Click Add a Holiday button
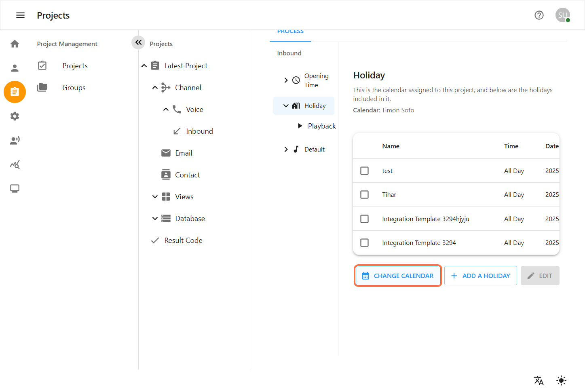The height and width of the screenshot is (392, 585). pyautogui.click(x=480, y=276)
